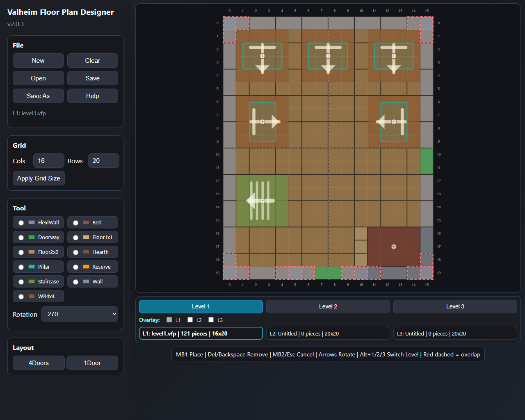Click the olive Staircase color swatch
This screenshot has width=525, height=420.
pyautogui.click(x=32, y=281)
